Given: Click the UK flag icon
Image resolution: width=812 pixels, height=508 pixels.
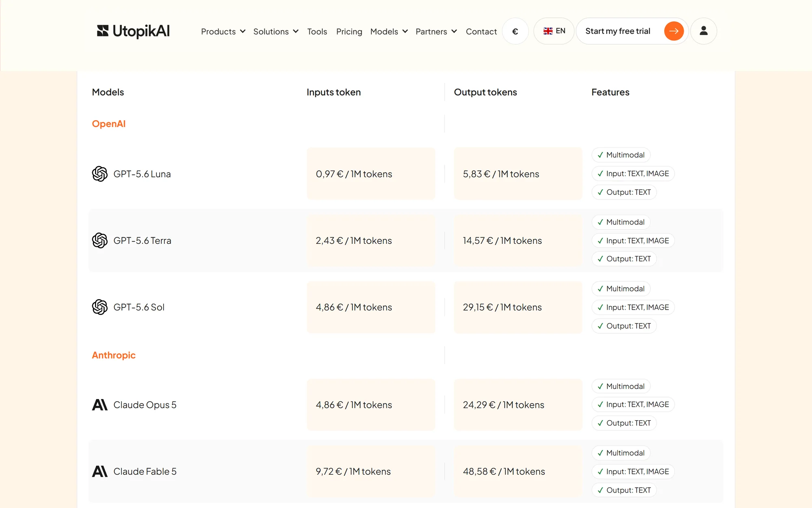Looking at the screenshot, I should [x=548, y=31].
